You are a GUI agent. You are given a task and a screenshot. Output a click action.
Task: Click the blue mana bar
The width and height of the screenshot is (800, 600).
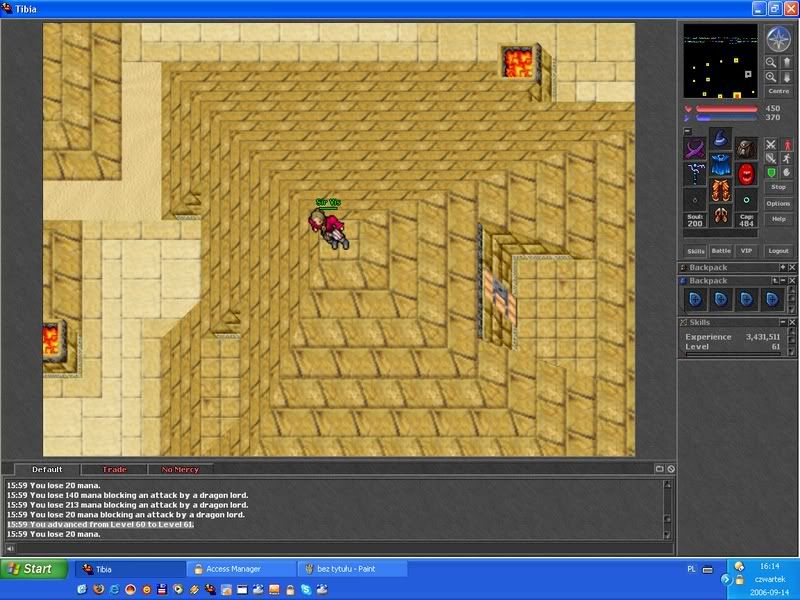click(727, 117)
